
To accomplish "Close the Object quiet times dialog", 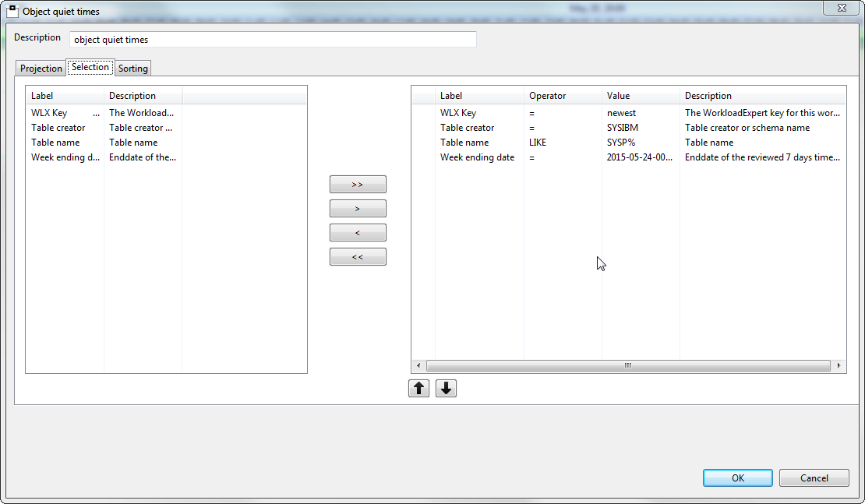I will click(842, 8).
